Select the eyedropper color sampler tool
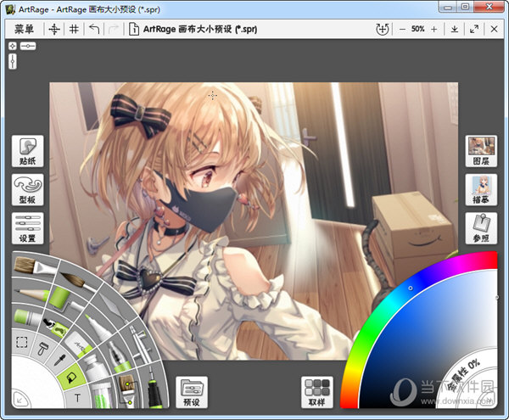This screenshot has height=420, width=509. tap(60, 360)
